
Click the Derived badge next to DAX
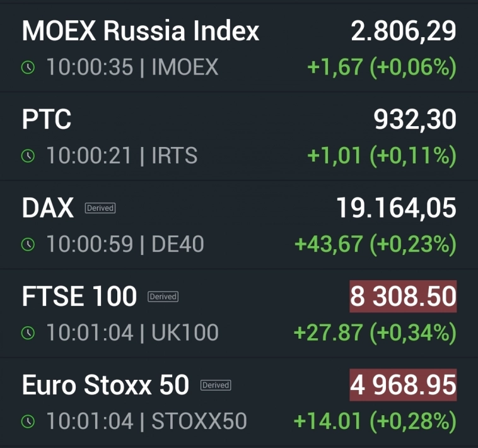[100, 208]
